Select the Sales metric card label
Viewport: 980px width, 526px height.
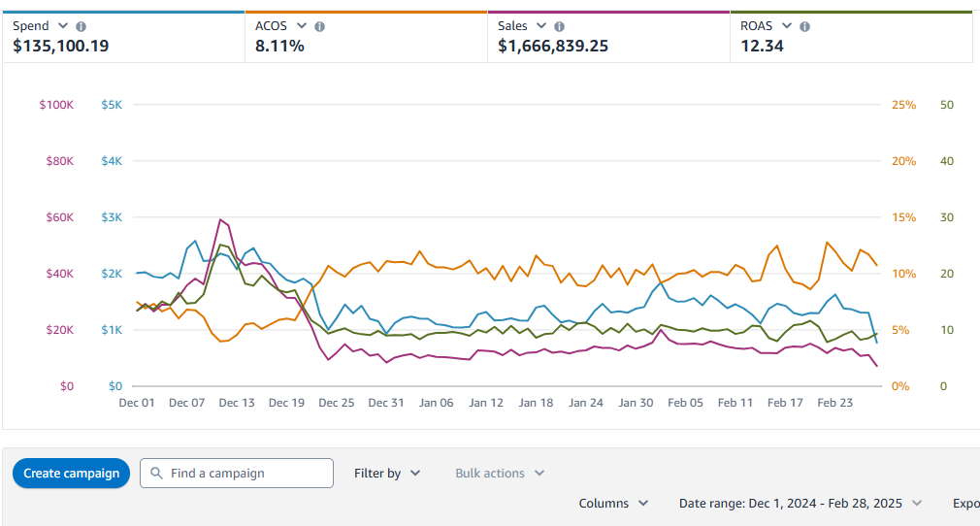pyautogui.click(x=512, y=26)
